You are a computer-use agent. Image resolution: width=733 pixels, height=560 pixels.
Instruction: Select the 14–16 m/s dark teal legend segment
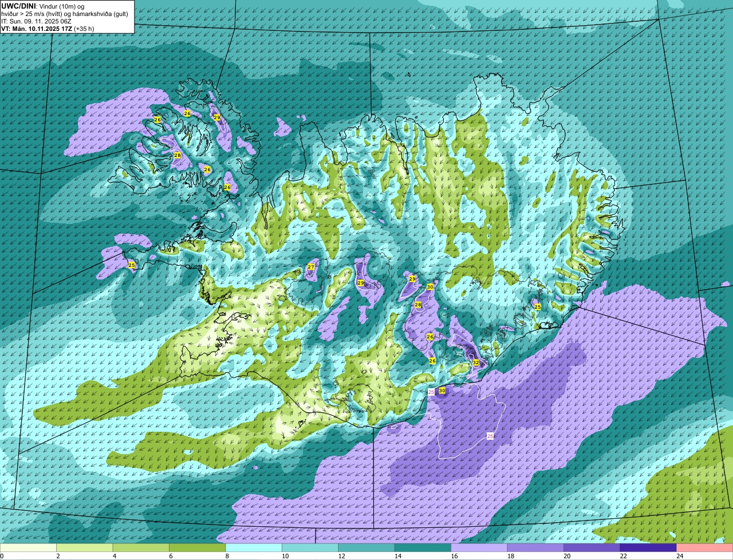pyautogui.click(x=423, y=547)
